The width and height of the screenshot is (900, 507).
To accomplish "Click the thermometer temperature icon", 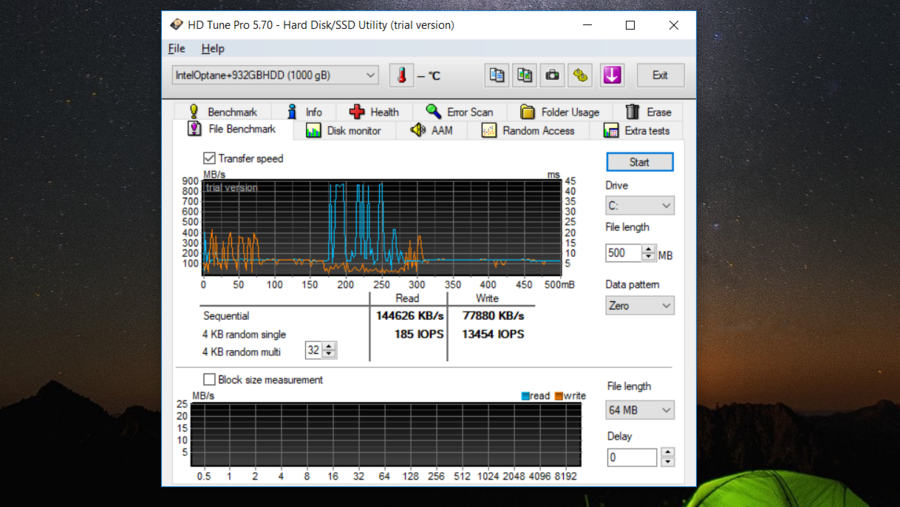I will 401,75.
